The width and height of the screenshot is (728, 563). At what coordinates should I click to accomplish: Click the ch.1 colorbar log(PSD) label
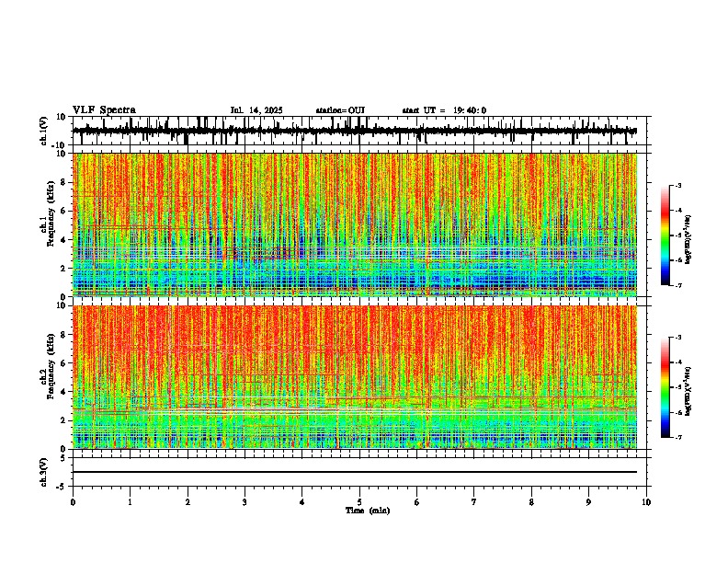pyautogui.click(x=688, y=240)
